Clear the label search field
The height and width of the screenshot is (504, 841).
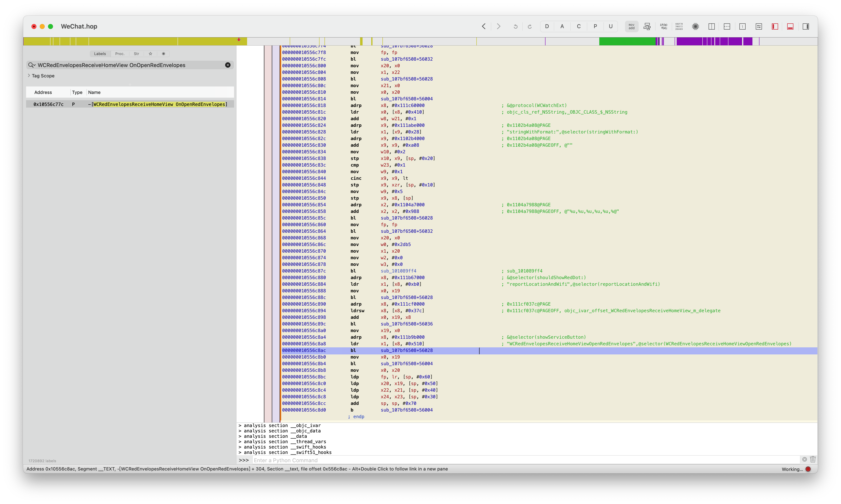tap(228, 65)
